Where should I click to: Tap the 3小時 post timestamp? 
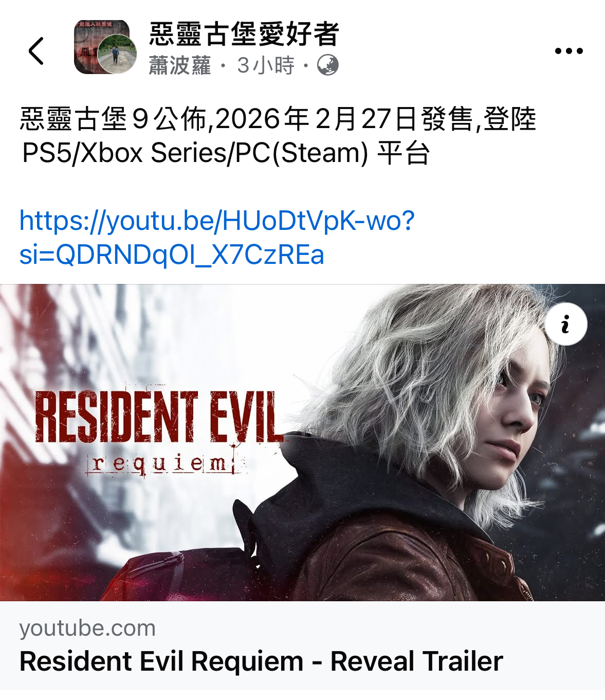point(266,66)
